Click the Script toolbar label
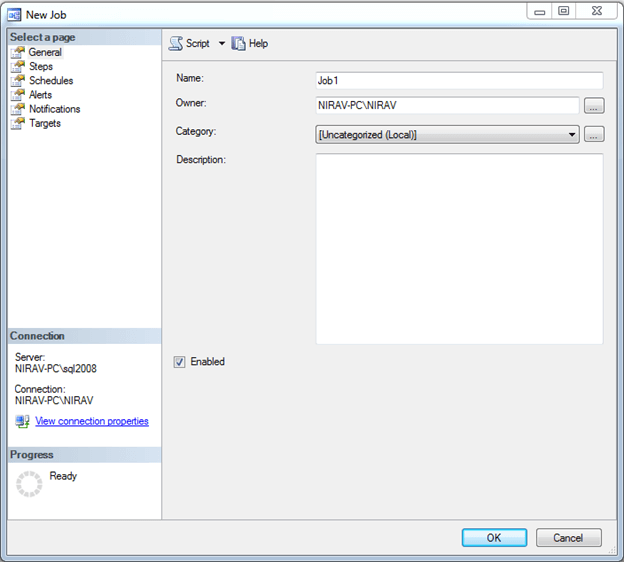 (198, 43)
